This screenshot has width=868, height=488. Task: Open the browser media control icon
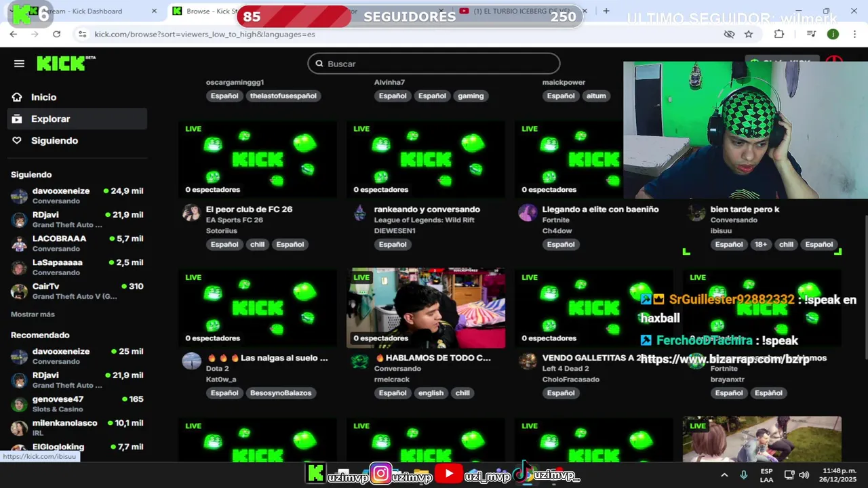(x=811, y=34)
